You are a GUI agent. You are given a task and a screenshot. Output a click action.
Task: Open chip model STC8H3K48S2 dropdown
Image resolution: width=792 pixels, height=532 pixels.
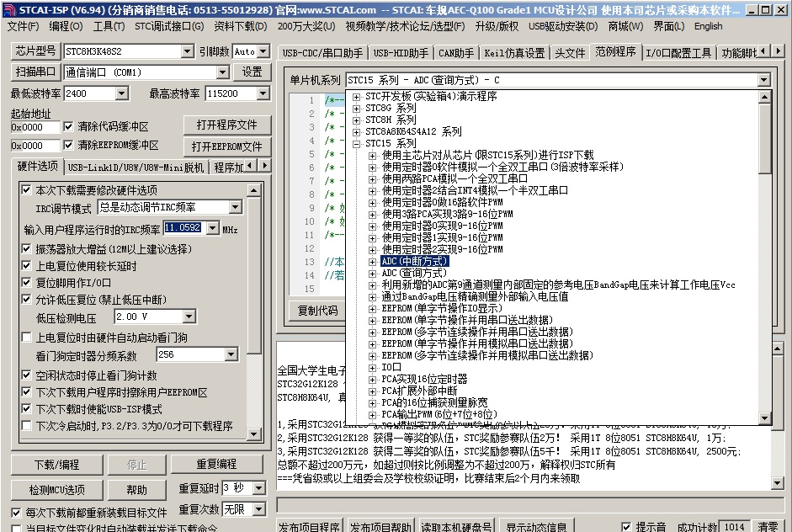187,51
